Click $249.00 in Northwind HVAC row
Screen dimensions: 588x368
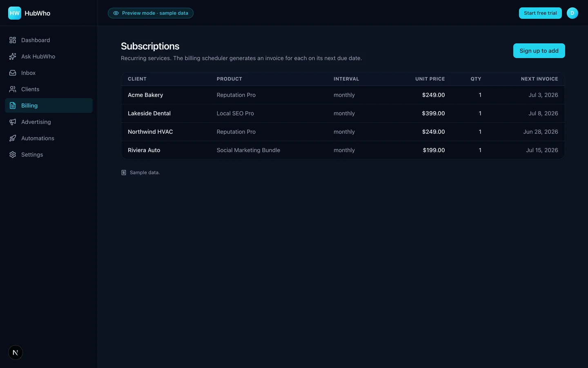[433, 132]
